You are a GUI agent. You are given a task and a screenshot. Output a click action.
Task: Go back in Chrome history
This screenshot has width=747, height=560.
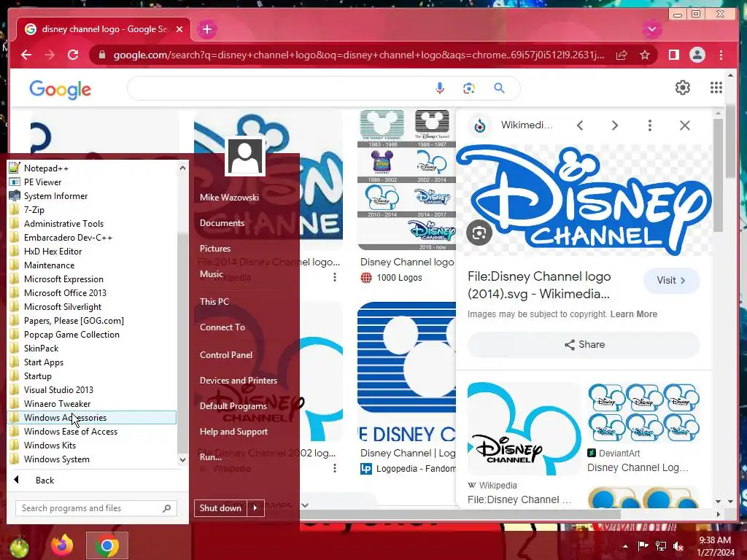26,55
